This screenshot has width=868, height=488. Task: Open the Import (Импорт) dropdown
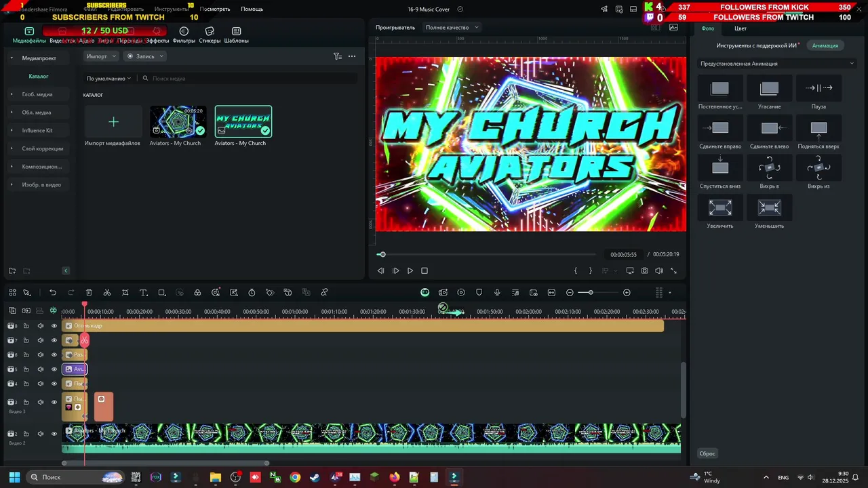coord(102,56)
